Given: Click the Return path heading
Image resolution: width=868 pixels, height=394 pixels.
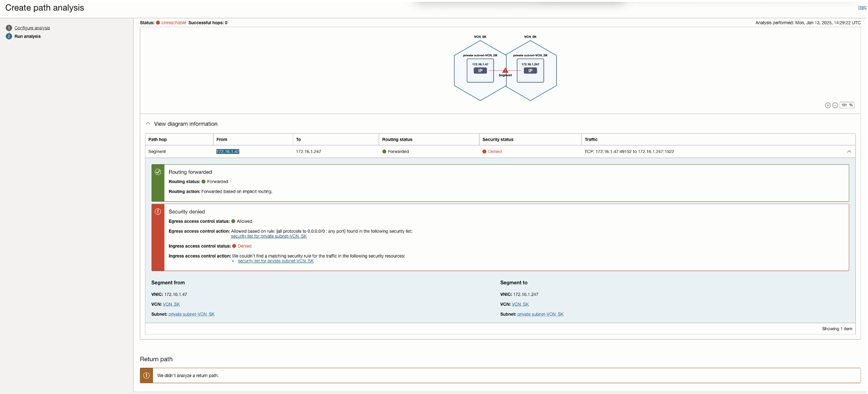Looking at the screenshot, I should (156, 359).
